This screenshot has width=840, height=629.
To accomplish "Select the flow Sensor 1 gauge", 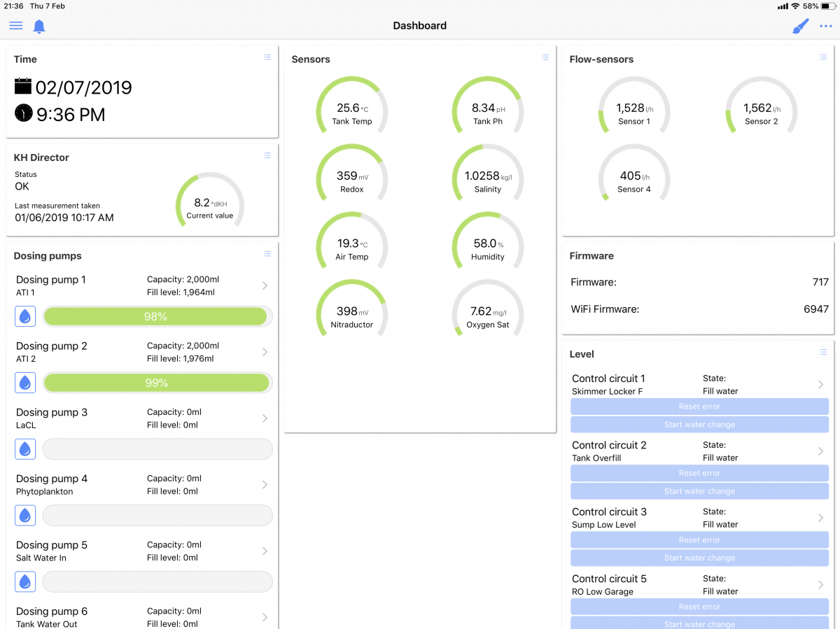I will pos(634,106).
